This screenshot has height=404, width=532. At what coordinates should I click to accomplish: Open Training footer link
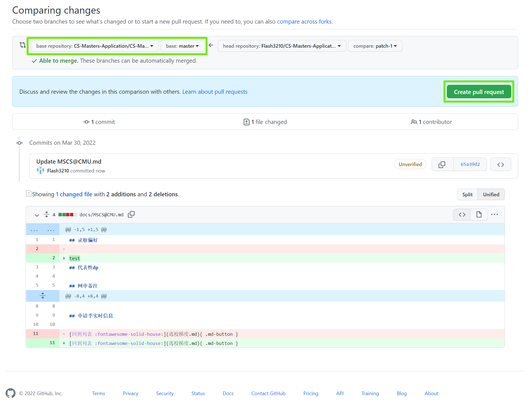[370, 393]
